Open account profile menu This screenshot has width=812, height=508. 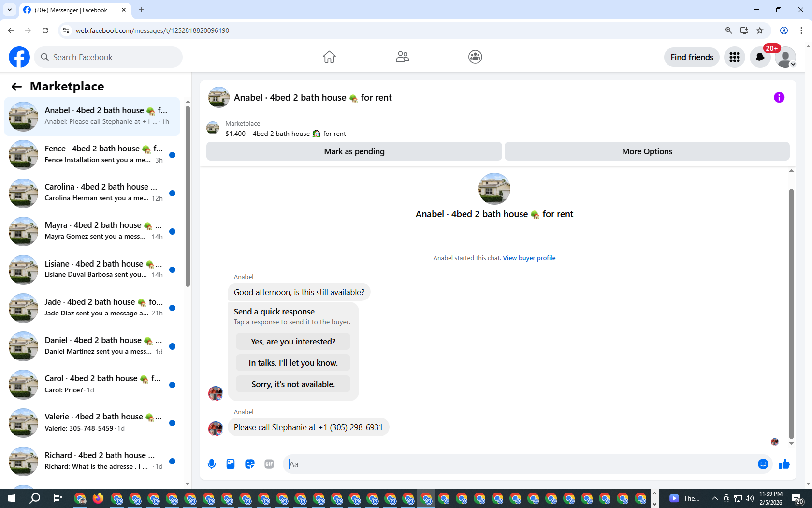pos(785,57)
